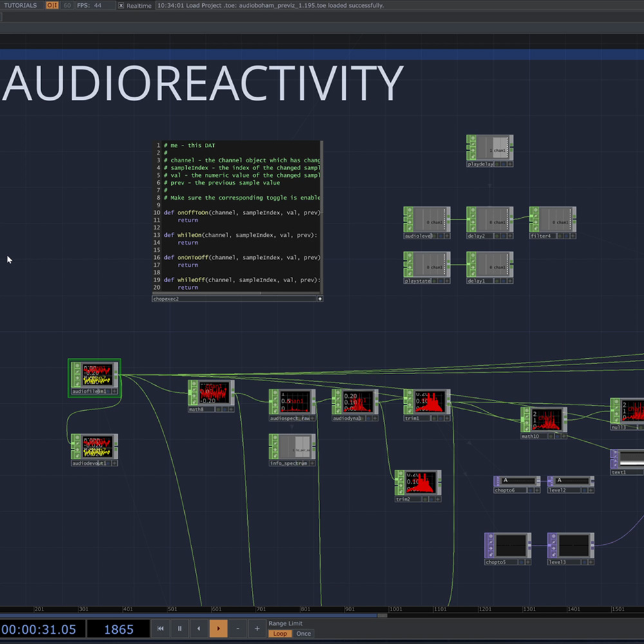Switch range limit to Once
The height and width of the screenshot is (644, 644).
pos(303,634)
